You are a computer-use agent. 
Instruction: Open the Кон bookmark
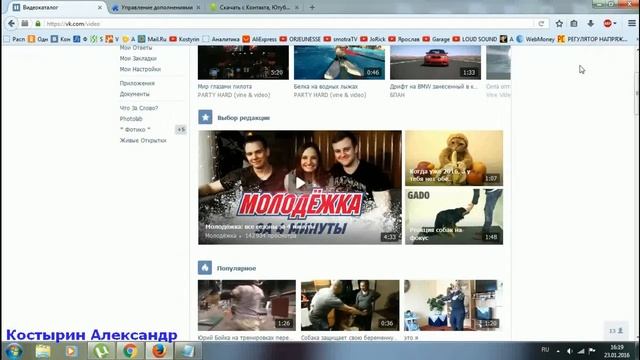coord(60,39)
